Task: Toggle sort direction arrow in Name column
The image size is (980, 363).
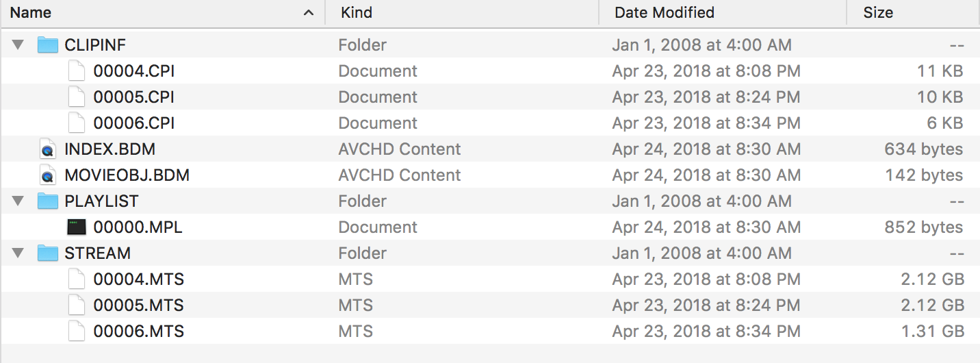Action: [x=309, y=13]
